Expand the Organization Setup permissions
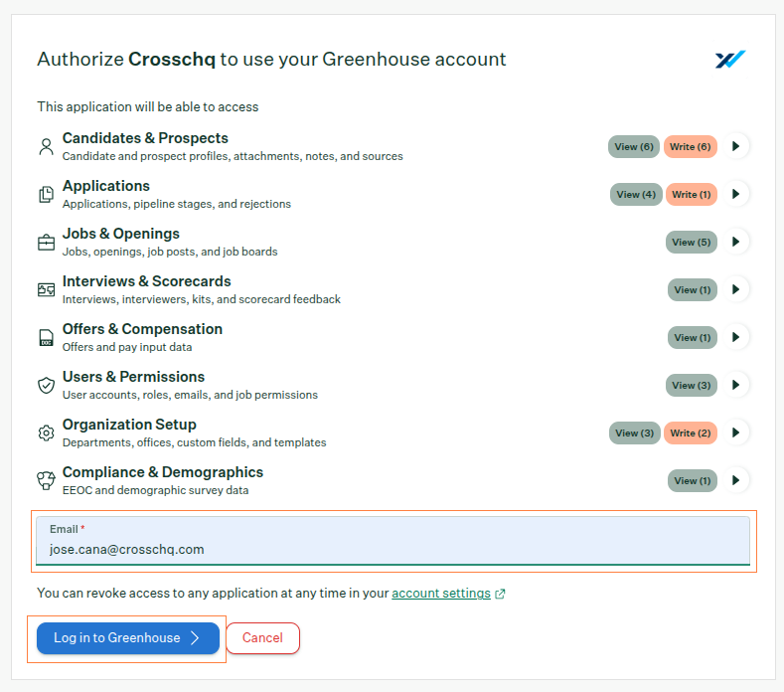Screen dimensions: 784x692 pyautogui.click(x=736, y=432)
